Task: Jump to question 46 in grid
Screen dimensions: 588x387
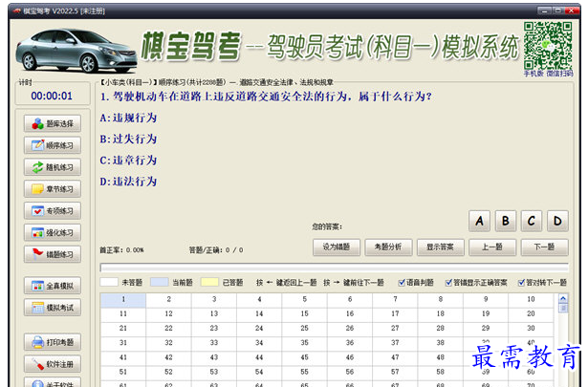Action: pos(350,357)
